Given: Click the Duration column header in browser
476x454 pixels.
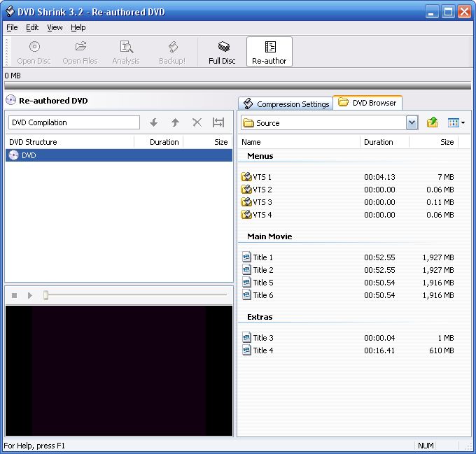Looking at the screenshot, I should pyautogui.click(x=384, y=142).
